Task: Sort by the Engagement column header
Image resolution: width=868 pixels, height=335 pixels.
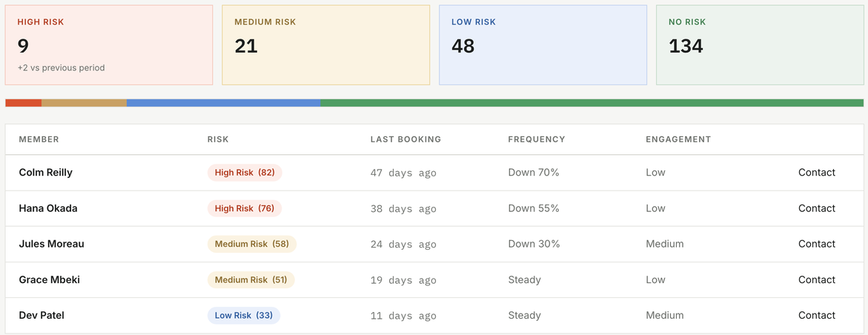Action: pos(678,139)
